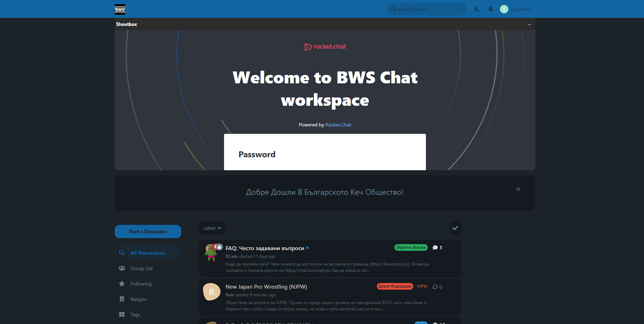Click Rain's R avatar
The image size is (644, 324).
click(x=212, y=292)
